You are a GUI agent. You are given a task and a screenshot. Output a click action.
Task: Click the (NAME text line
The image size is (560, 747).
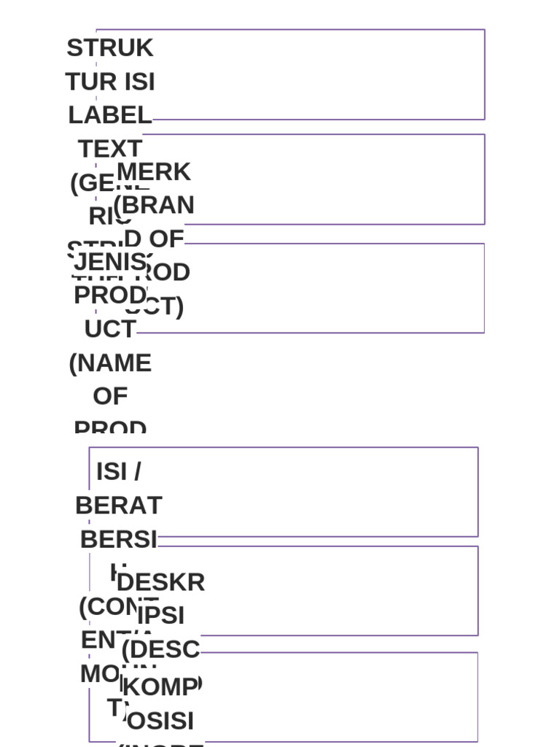click(x=110, y=363)
